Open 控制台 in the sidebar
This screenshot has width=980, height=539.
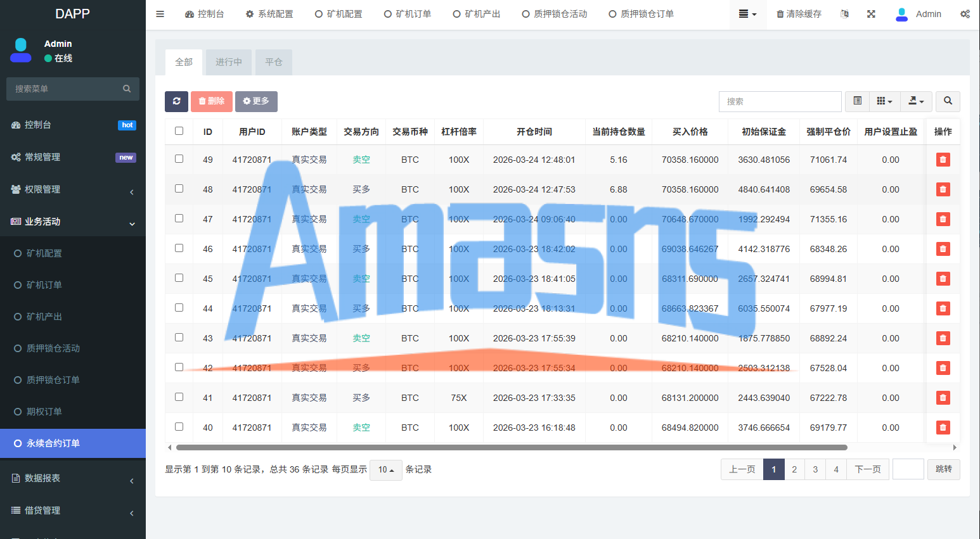(73, 125)
